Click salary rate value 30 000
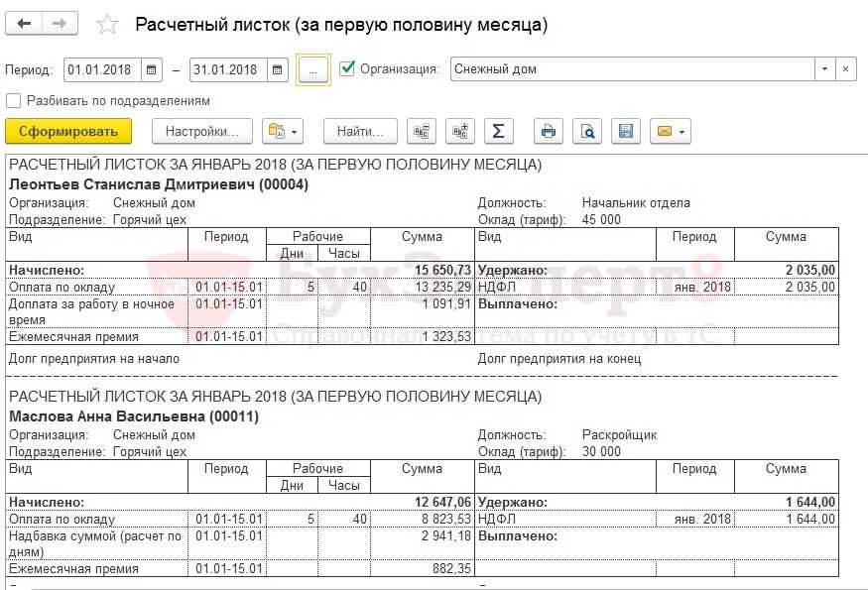 pos(601,451)
